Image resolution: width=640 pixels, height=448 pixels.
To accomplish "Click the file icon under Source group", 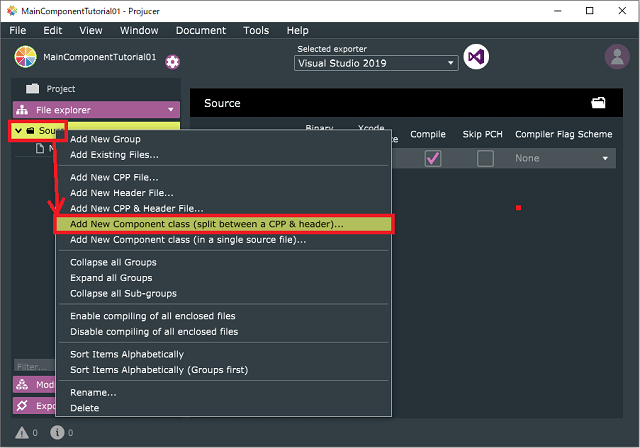I will coord(40,148).
